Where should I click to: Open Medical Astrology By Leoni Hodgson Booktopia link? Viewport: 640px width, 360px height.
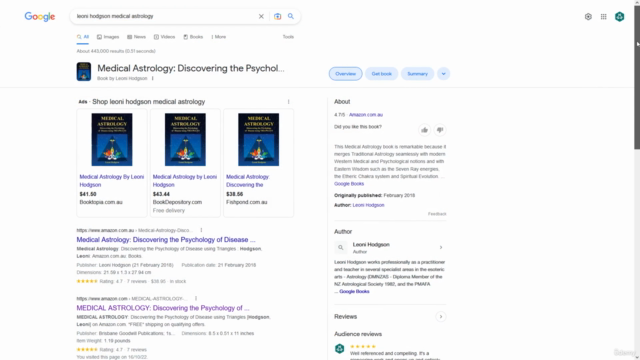pos(112,181)
